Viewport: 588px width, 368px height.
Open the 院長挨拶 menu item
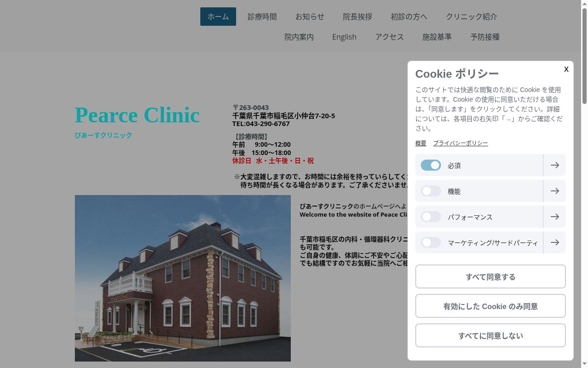[358, 17]
